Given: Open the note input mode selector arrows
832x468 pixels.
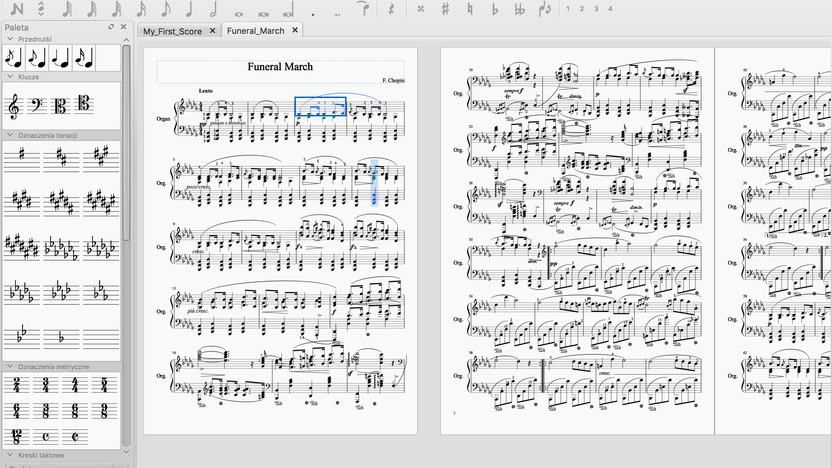Looking at the screenshot, I should pos(41,8).
